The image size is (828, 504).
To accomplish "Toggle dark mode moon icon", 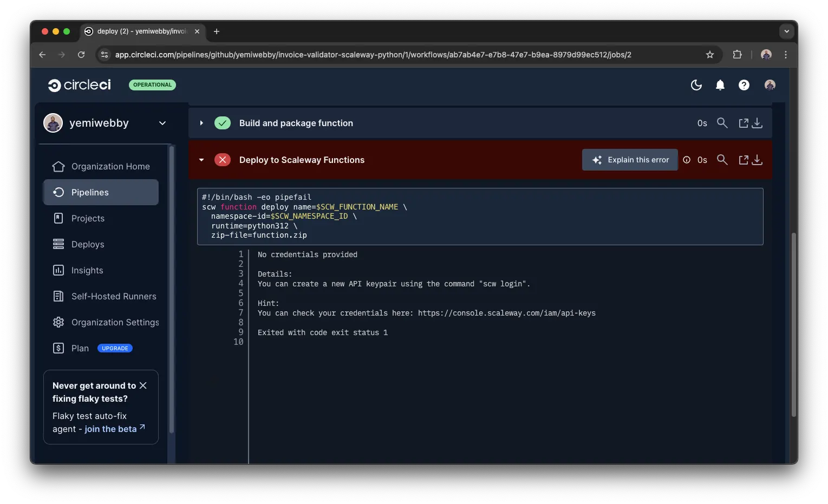I will [x=696, y=85].
